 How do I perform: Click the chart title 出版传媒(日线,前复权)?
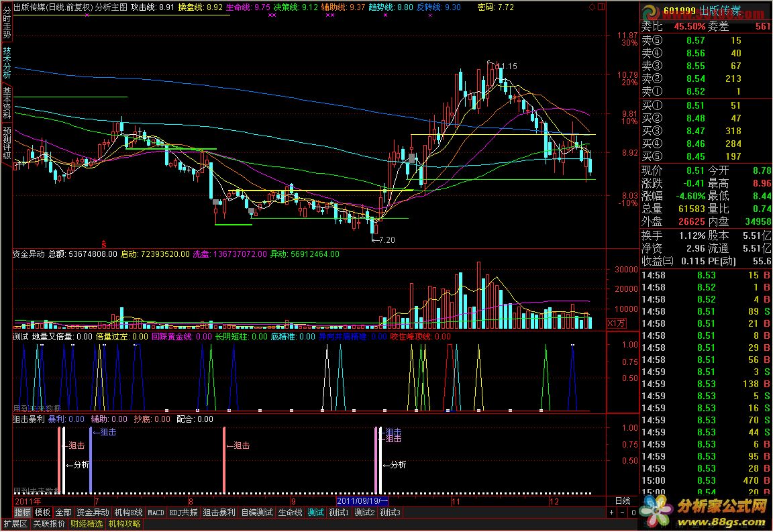[x=53, y=7]
